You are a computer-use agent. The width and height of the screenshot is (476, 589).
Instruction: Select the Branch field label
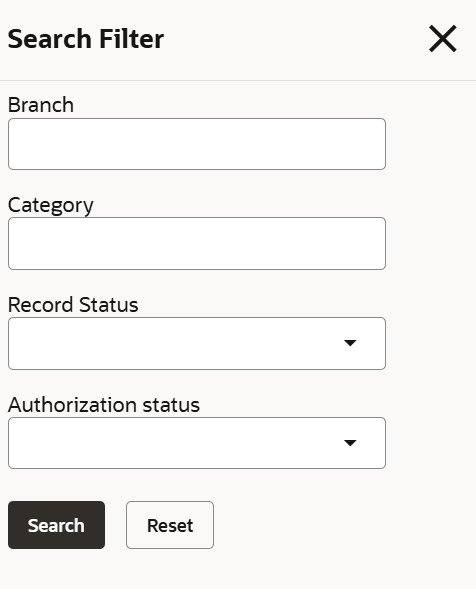(x=41, y=105)
